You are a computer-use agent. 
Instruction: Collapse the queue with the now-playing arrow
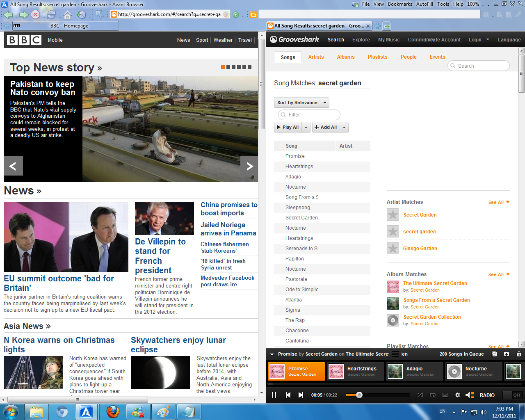(272, 354)
